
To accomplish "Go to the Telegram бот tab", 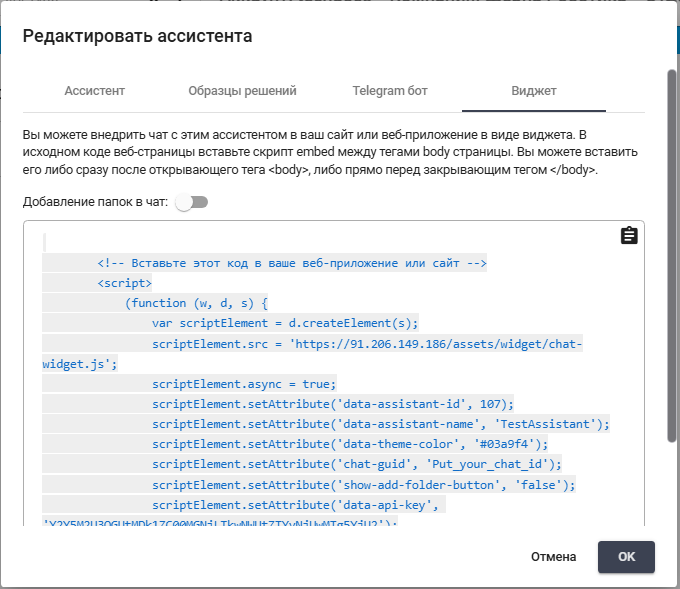I will (x=389, y=91).
